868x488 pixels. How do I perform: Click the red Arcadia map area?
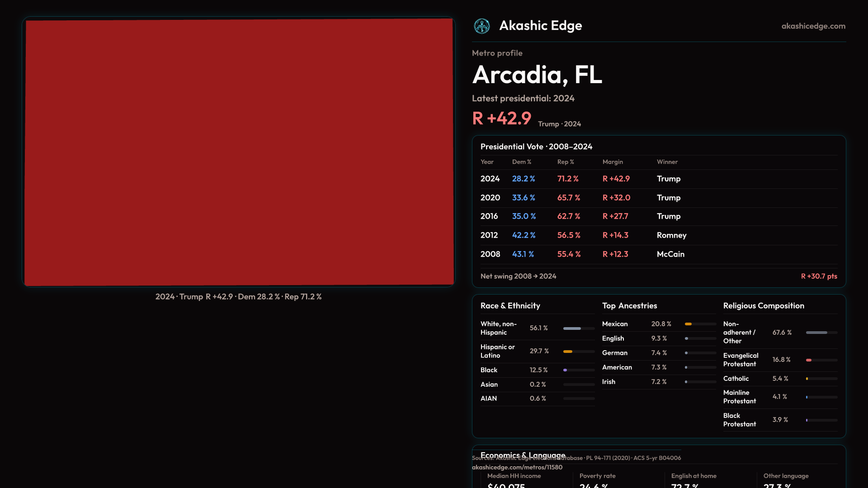coord(239,152)
